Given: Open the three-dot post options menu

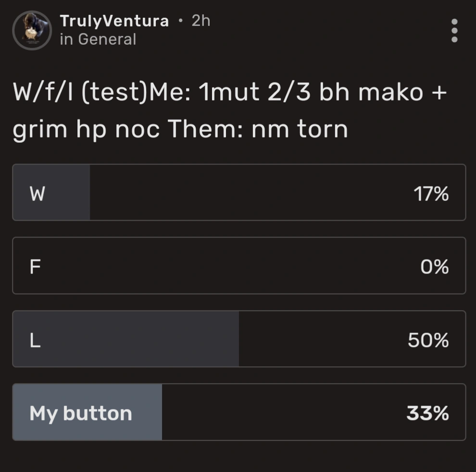Looking at the screenshot, I should (x=454, y=31).
